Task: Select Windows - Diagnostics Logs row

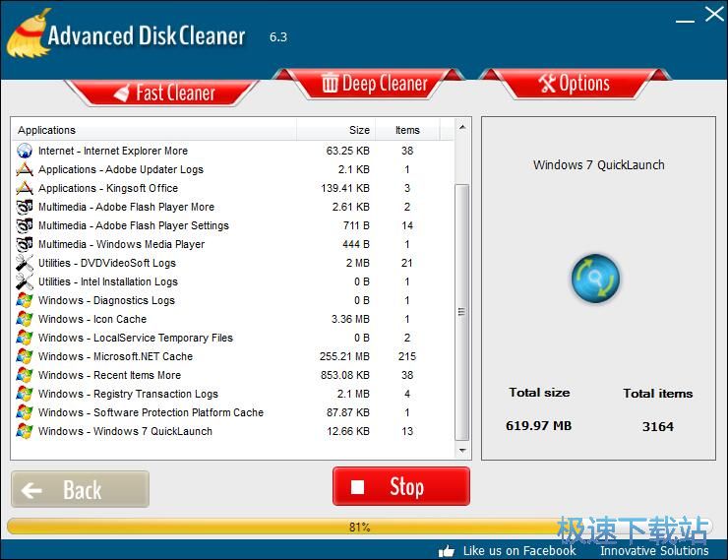Action: 232,300
